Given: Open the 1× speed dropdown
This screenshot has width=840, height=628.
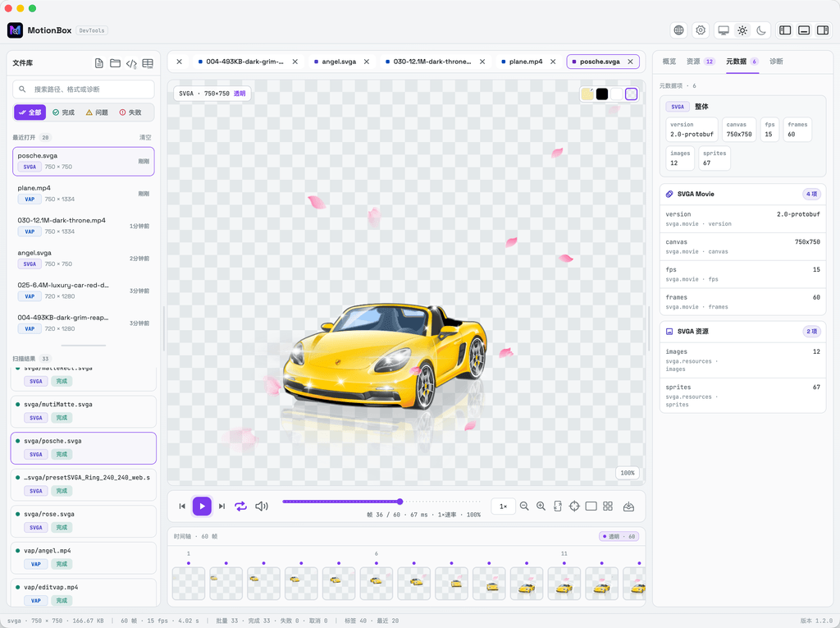Looking at the screenshot, I should [504, 507].
